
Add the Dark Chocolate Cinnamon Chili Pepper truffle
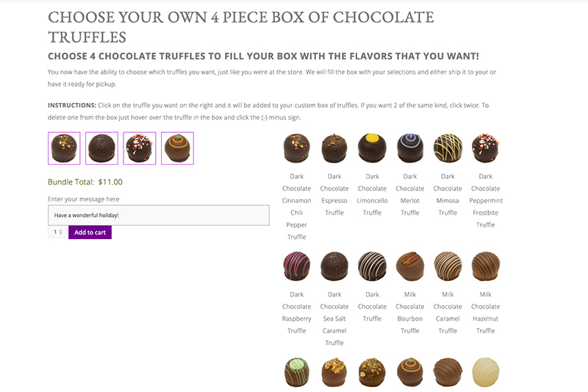297,148
